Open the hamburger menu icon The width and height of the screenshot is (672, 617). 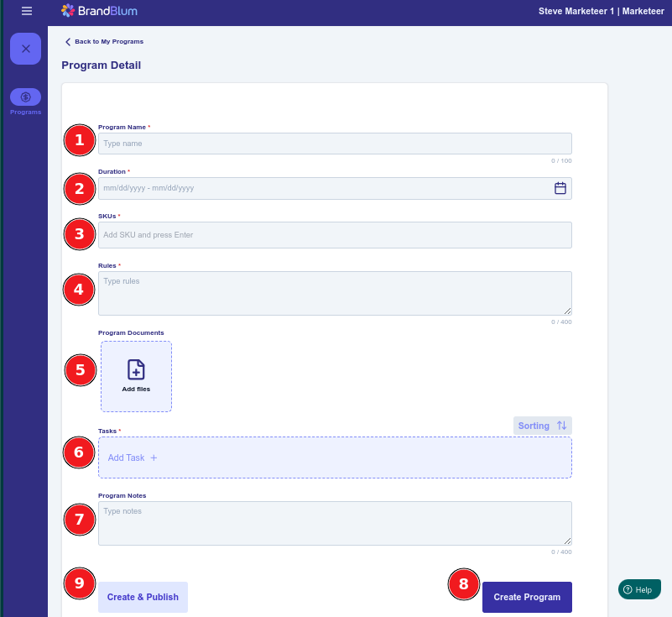click(x=27, y=11)
